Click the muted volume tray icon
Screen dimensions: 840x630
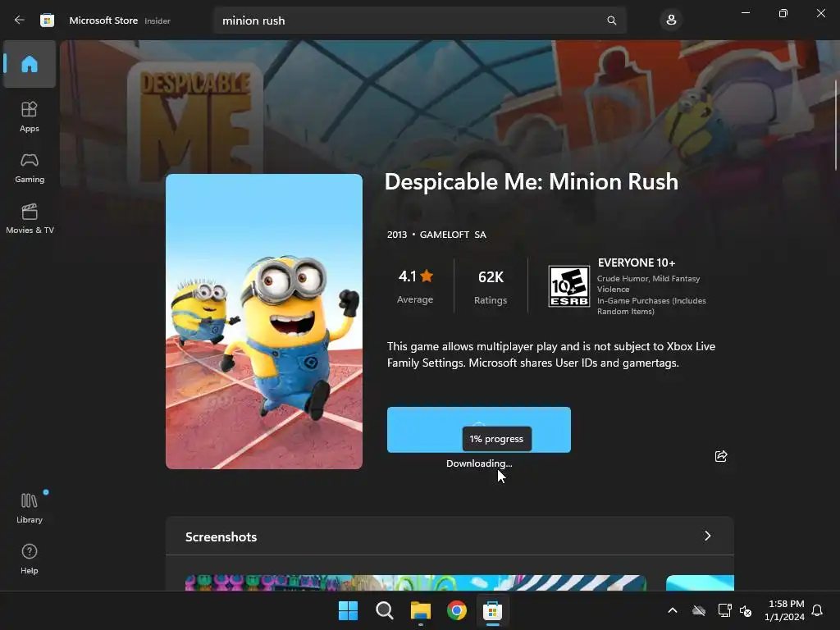click(746, 610)
